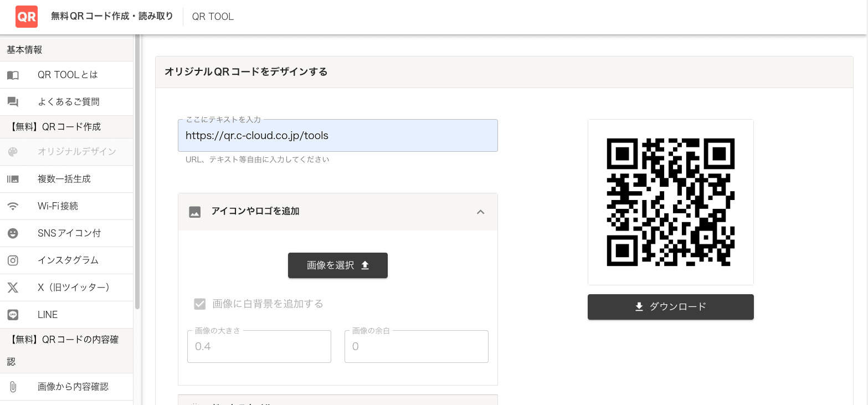Click the chat icon beside よくあるご質問
This screenshot has width=868, height=405.
[12, 101]
